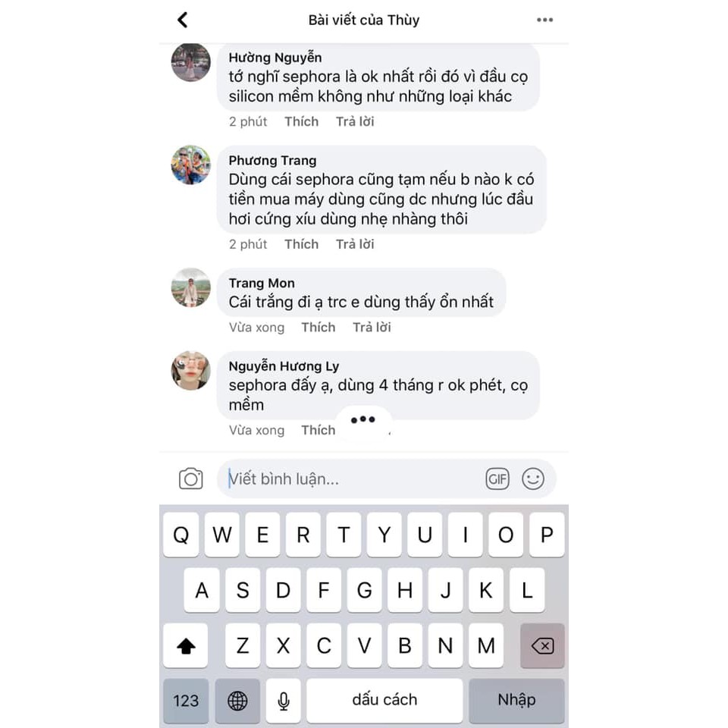Tap the backspace delete key
This screenshot has width=728, height=728.
tap(542, 645)
